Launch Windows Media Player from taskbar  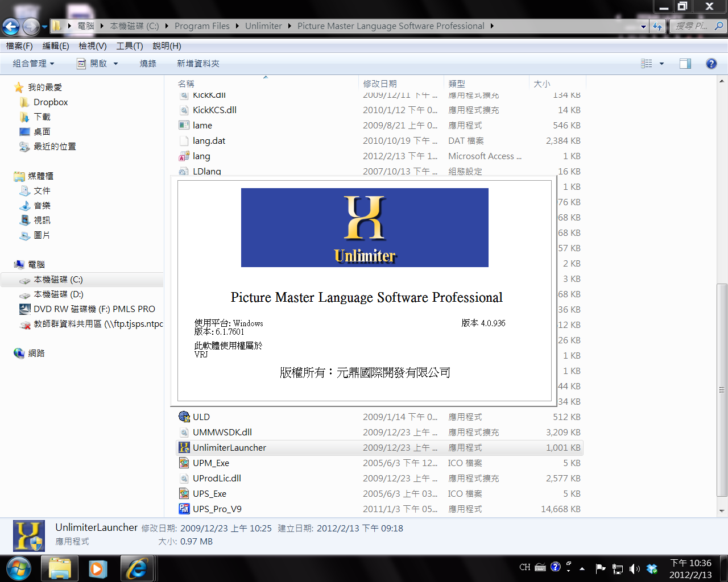[98, 568]
